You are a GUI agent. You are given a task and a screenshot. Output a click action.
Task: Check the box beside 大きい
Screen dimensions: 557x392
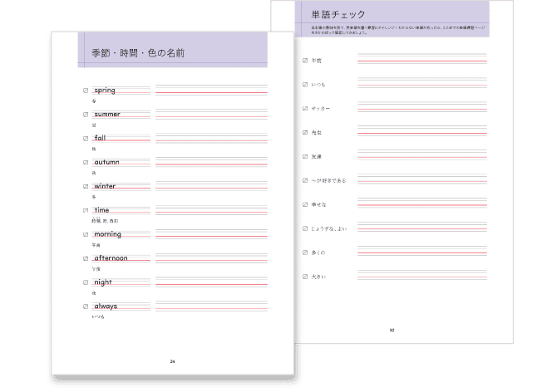coord(305,277)
